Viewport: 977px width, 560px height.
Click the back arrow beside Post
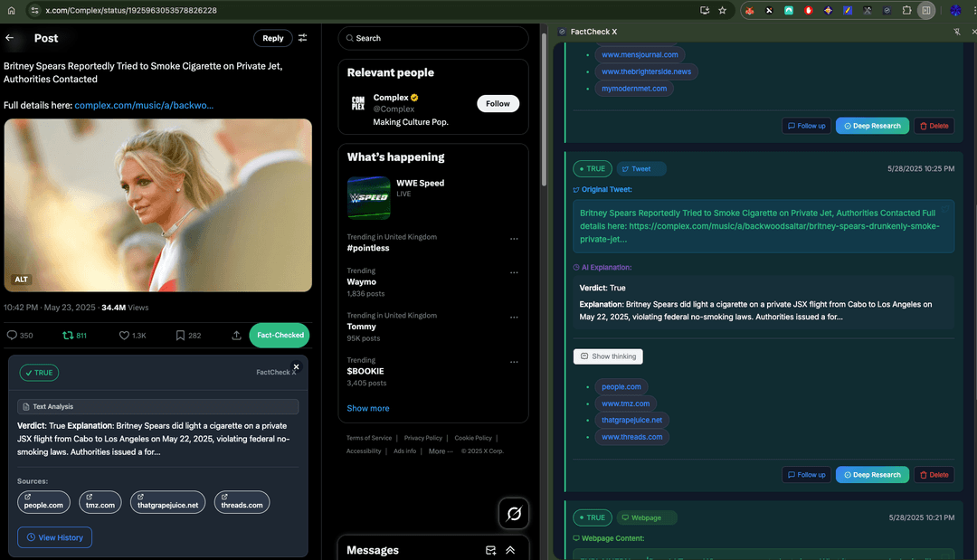click(x=10, y=38)
